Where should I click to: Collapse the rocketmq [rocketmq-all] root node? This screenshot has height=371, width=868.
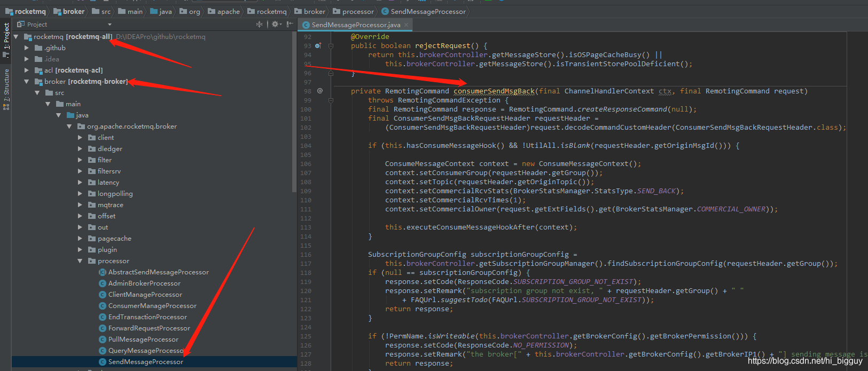[16, 37]
